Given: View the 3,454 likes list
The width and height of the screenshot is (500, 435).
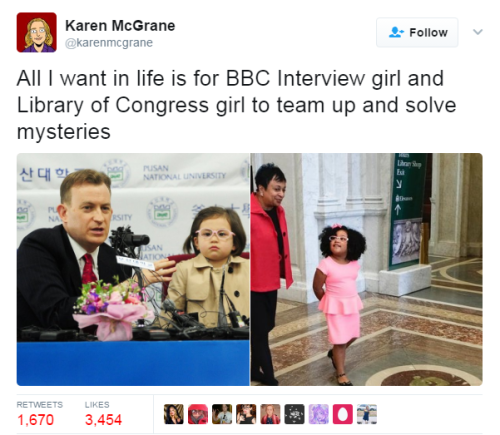Looking at the screenshot, I should point(103,415).
